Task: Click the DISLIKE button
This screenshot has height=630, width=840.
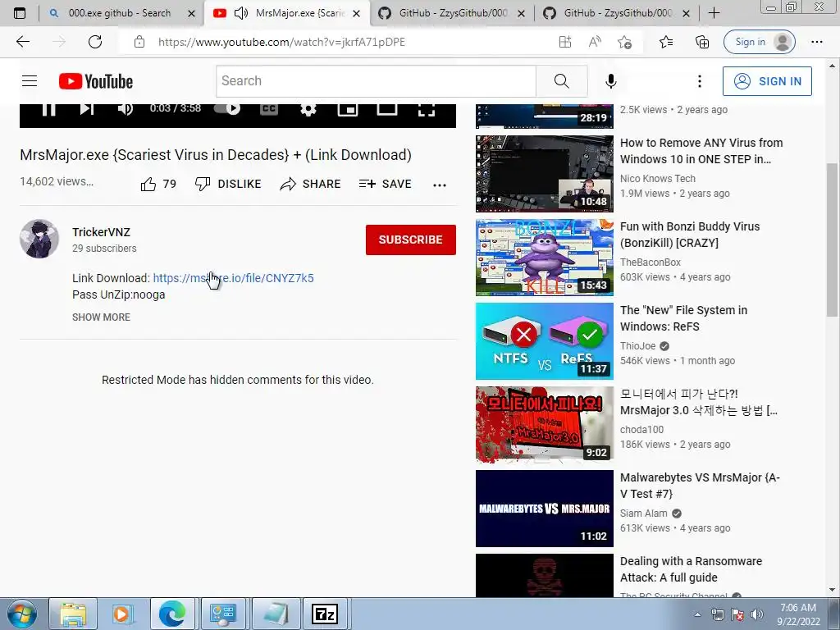Action: pos(228,184)
